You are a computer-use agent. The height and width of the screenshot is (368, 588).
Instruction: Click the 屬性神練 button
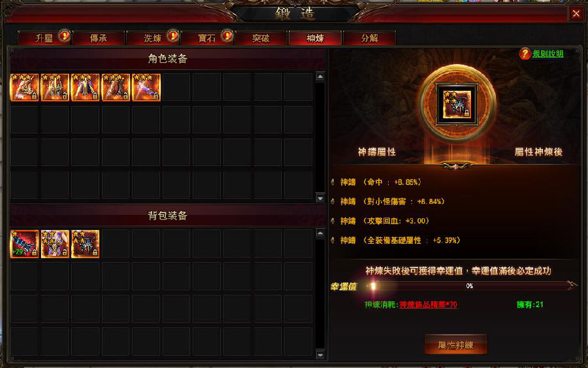tap(455, 344)
